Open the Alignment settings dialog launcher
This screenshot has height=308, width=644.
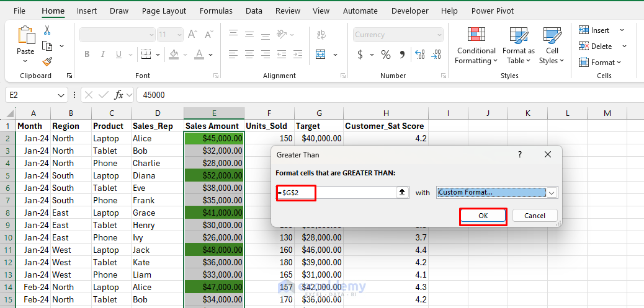pos(343,76)
